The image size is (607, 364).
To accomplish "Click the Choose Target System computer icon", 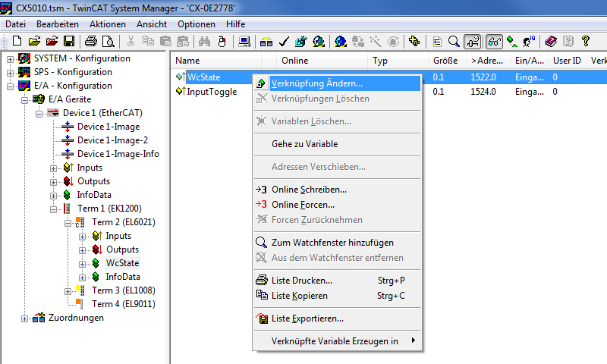I will 244,41.
